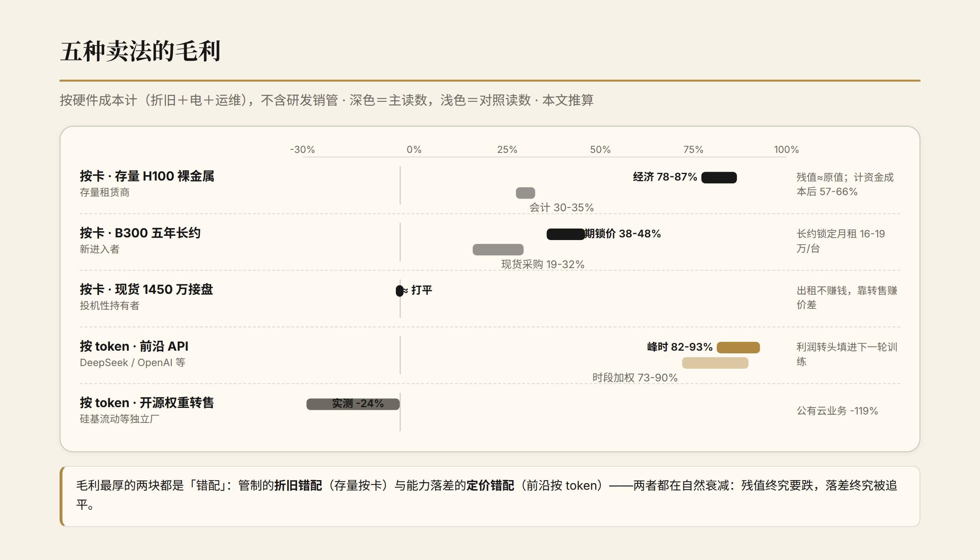This screenshot has width=980, height=560.
Task: Click the black bar beside 经济 78-87%
Action: (x=719, y=177)
